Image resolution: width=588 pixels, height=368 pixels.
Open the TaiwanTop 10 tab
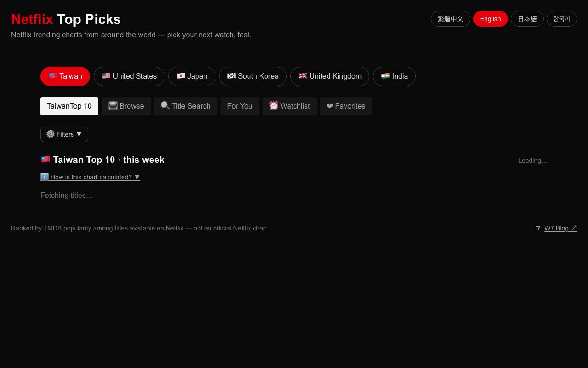(69, 106)
